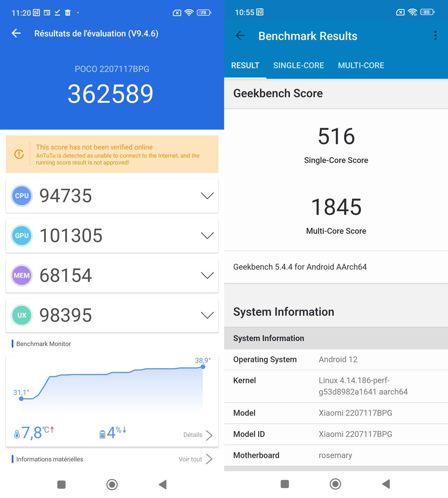Switch to MULTI-CORE tab

click(361, 65)
